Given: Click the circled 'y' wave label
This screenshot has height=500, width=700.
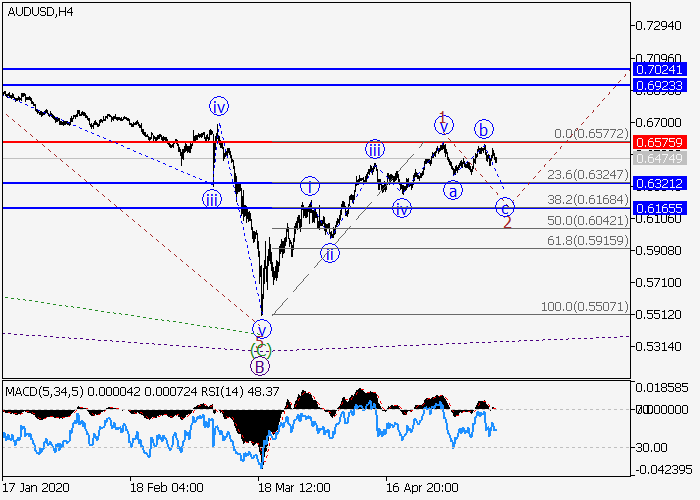Looking at the screenshot, I should pos(261,328).
